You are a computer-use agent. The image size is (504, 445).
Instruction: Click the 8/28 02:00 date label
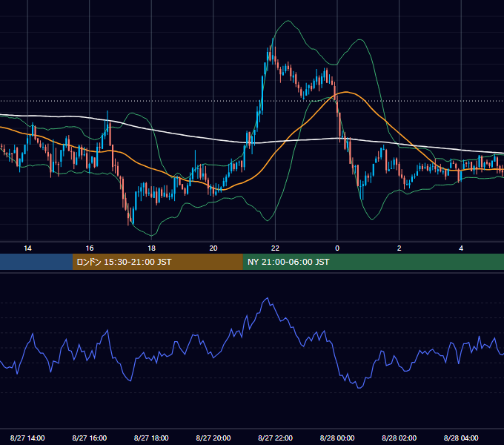point(399,438)
